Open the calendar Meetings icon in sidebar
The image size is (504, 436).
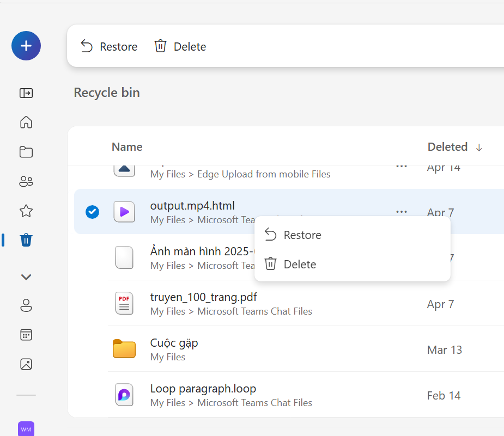[26, 335]
